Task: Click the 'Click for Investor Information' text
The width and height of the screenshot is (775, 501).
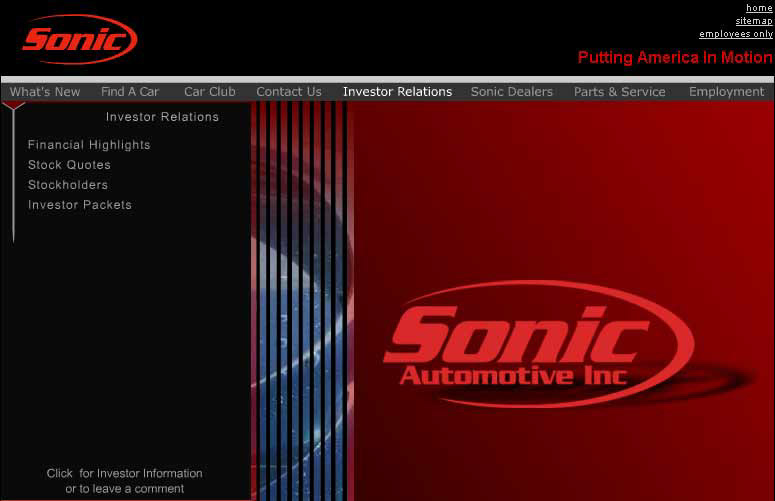Action: [x=125, y=473]
